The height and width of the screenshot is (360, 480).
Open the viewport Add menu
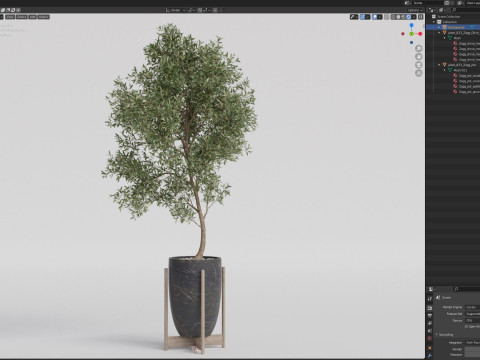[33, 17]
